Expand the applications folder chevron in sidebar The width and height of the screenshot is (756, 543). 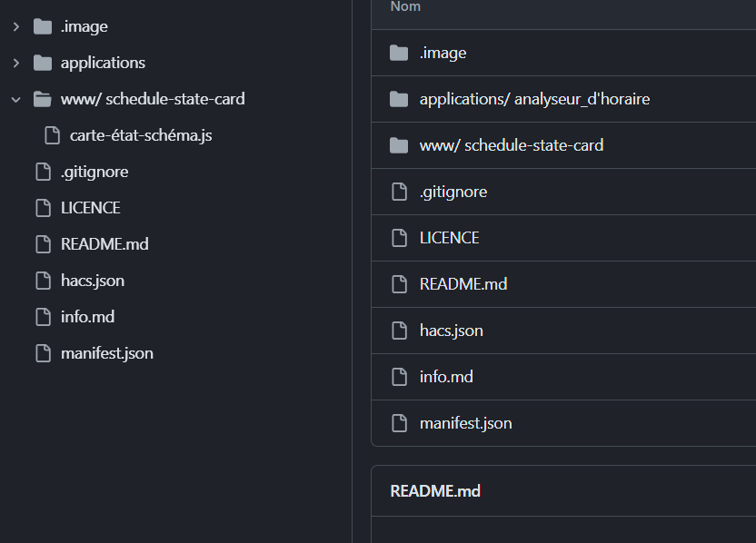point(16,63)
